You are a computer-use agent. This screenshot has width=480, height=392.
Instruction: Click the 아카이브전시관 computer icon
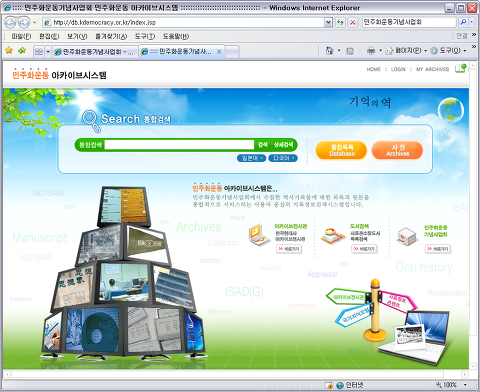pyautogui.click(x=259, y=235)
